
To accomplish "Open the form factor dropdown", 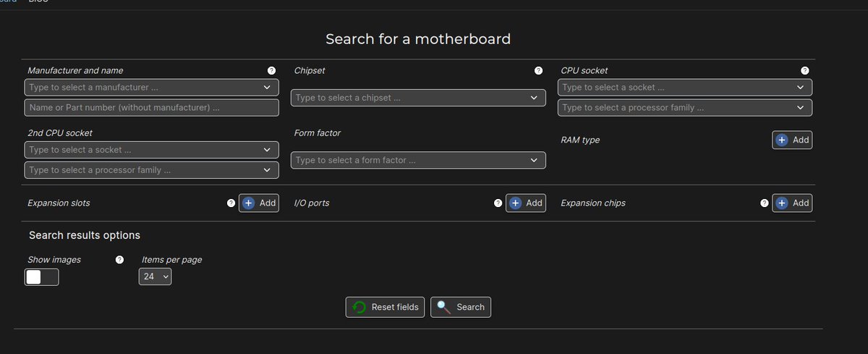I will pyautogui.click(x=418, y=160).
